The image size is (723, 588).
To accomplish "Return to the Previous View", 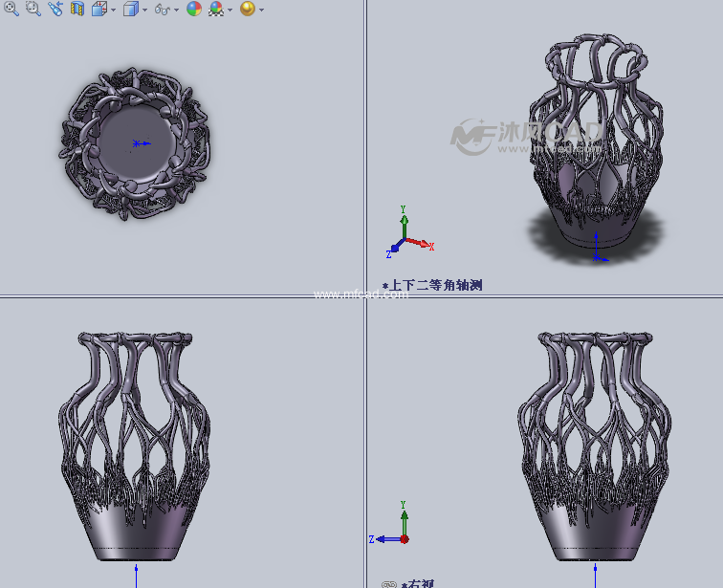I will pos(55,9).
